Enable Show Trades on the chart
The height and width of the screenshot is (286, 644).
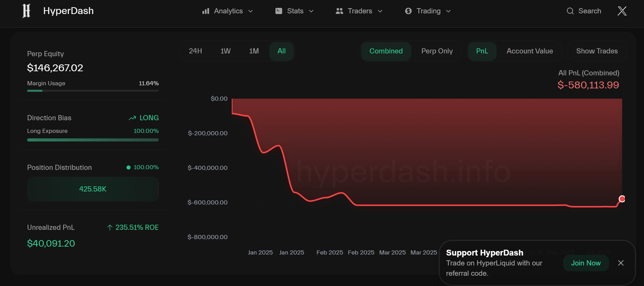tap(597, 51)
